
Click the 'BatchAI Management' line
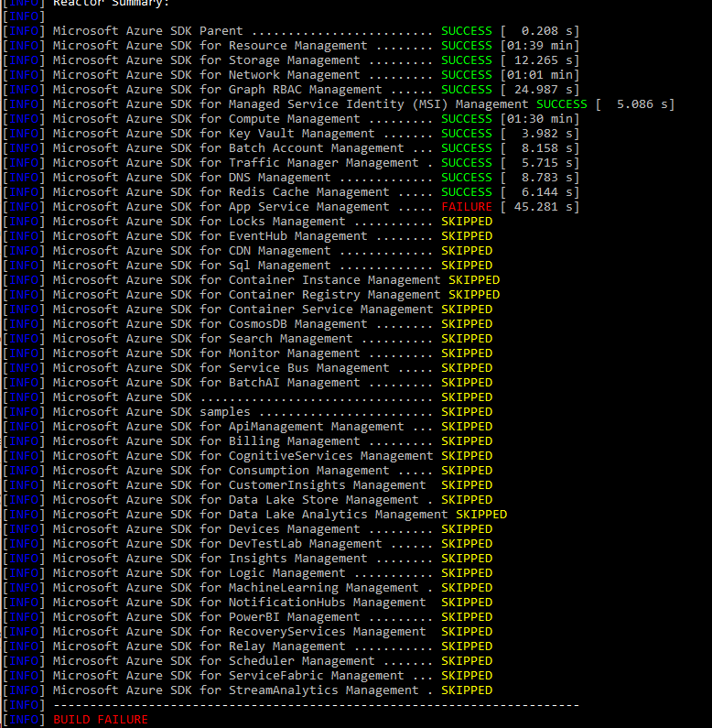click(248, 383)
